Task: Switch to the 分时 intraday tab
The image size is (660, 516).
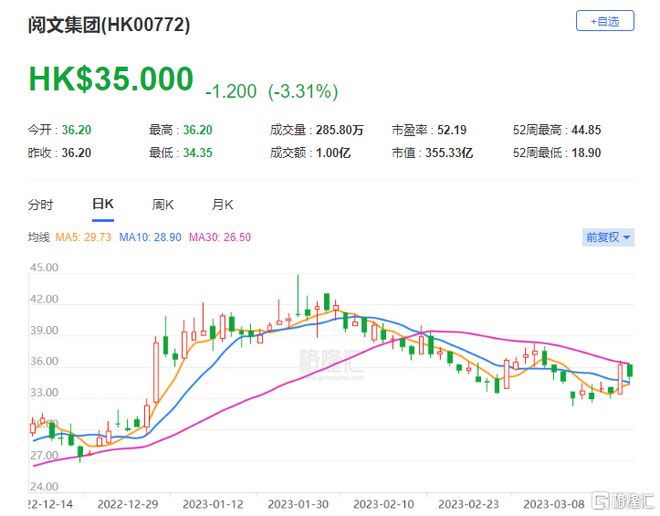Action: pos(40,204)
